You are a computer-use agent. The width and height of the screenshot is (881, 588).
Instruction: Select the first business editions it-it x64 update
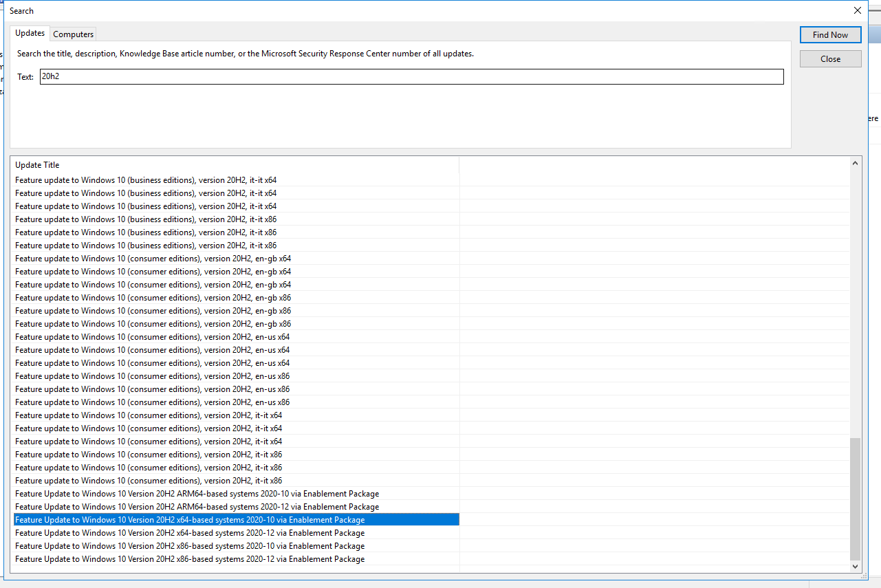click(145, 179)
